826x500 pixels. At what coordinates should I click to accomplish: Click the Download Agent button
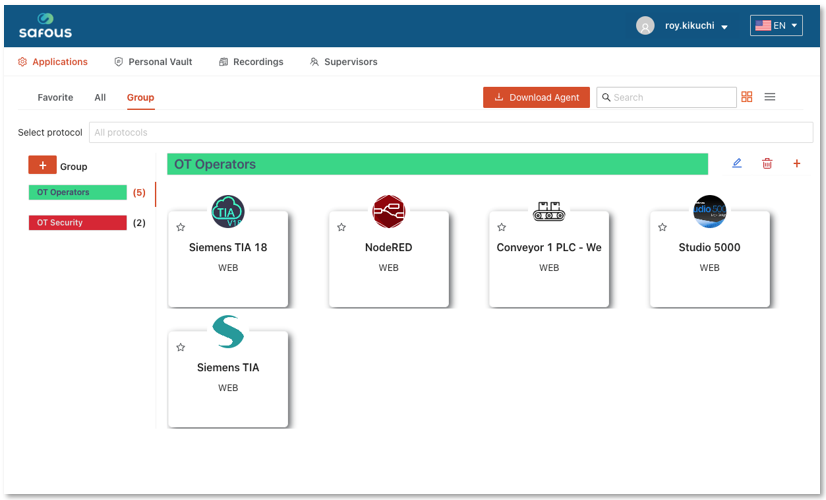pyautogui.click(x=536, y=97)
